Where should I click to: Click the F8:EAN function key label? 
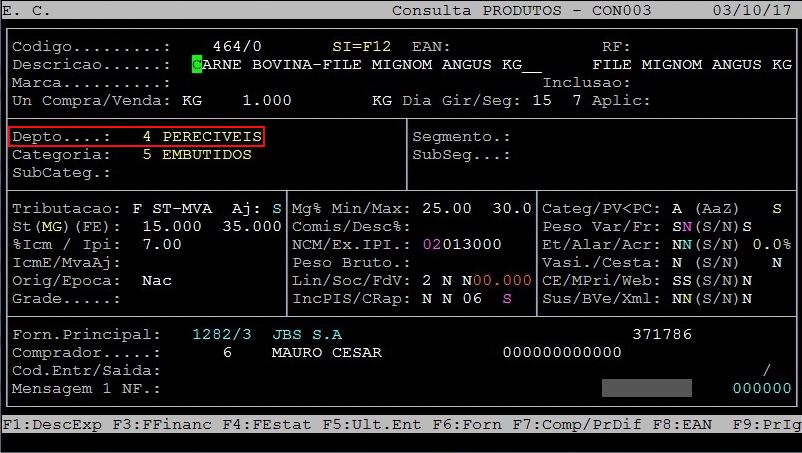coord(681,425)
